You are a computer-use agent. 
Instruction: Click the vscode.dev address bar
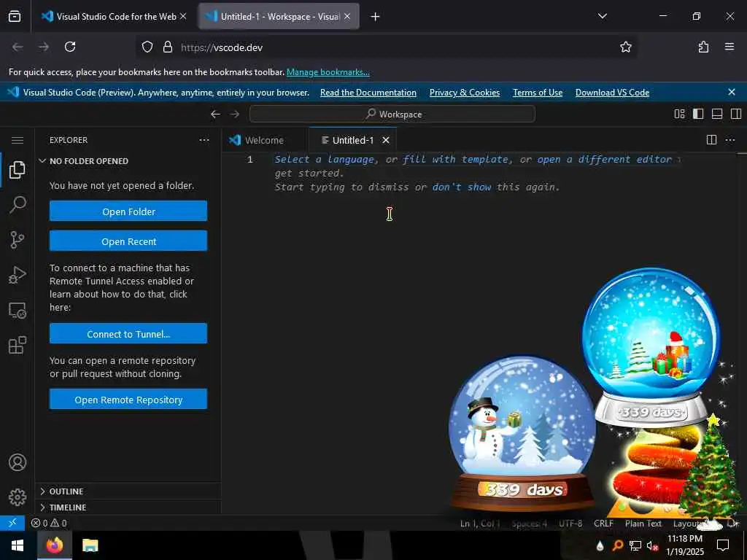pyautogui.click(x=386, y=47)
